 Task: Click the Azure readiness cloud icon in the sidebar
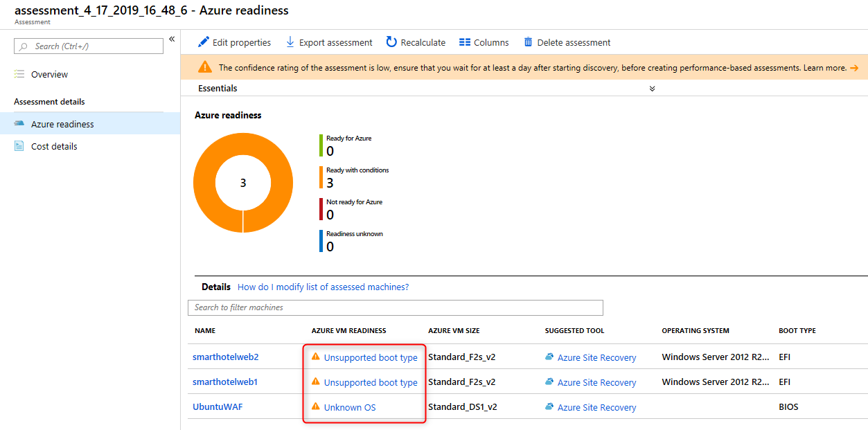[x=19, y=124]
